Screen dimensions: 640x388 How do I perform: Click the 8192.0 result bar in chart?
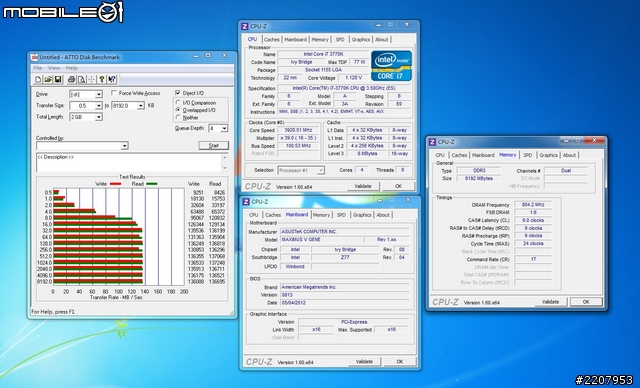pos(98,282)
